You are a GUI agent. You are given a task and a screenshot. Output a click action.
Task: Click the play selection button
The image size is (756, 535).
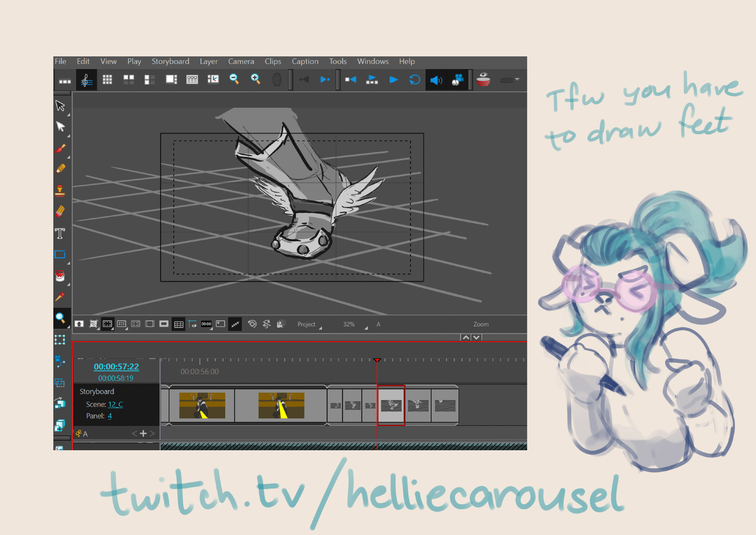372,79
